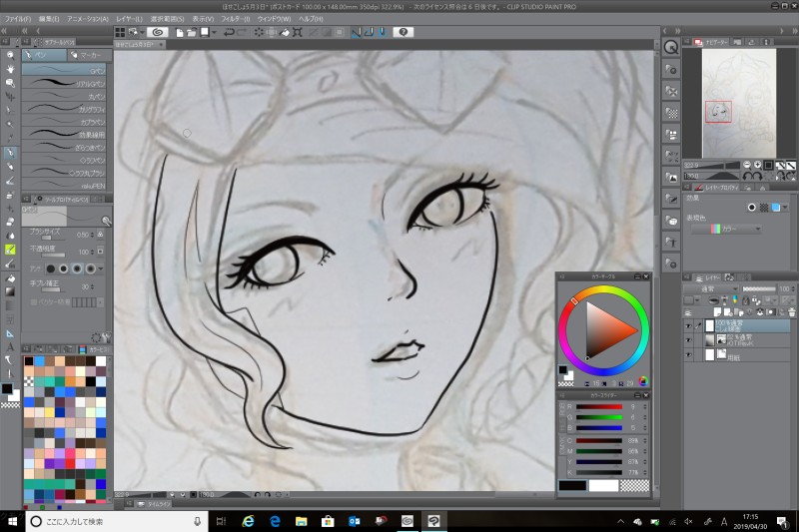
Task: Click Save icon in command bar
Action: (x=205, y=32)
